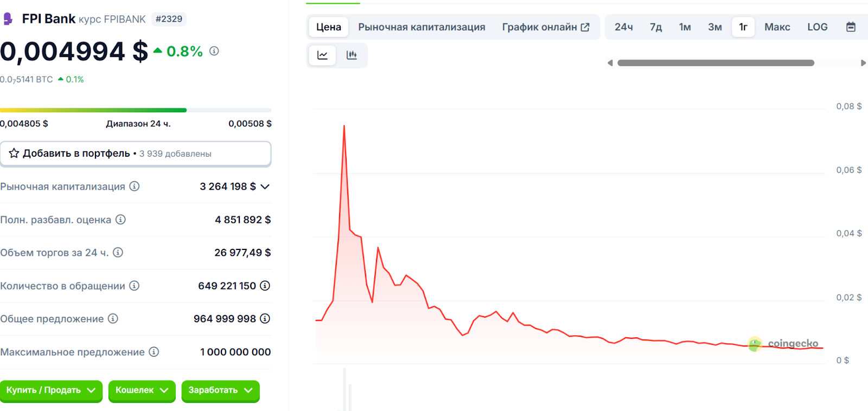Screen dimensions: 868x411
Task: Click the #2329 rank badge
Action: [x=169, y=19]
